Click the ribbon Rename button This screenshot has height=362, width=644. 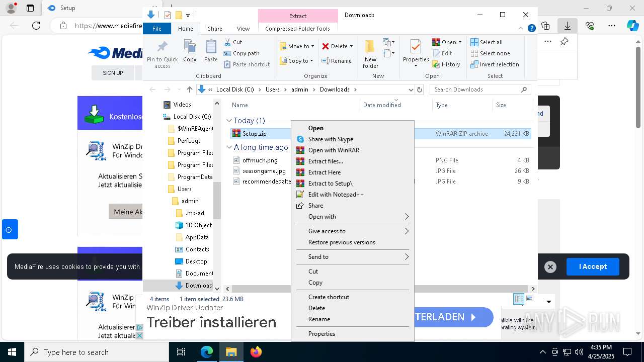[x=337, y=61]
